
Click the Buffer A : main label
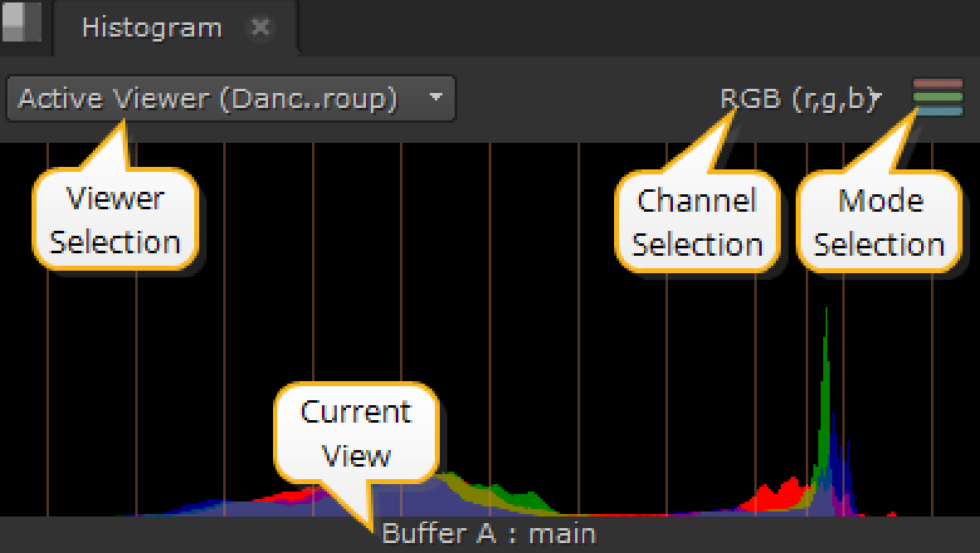[x=489, y=533]
